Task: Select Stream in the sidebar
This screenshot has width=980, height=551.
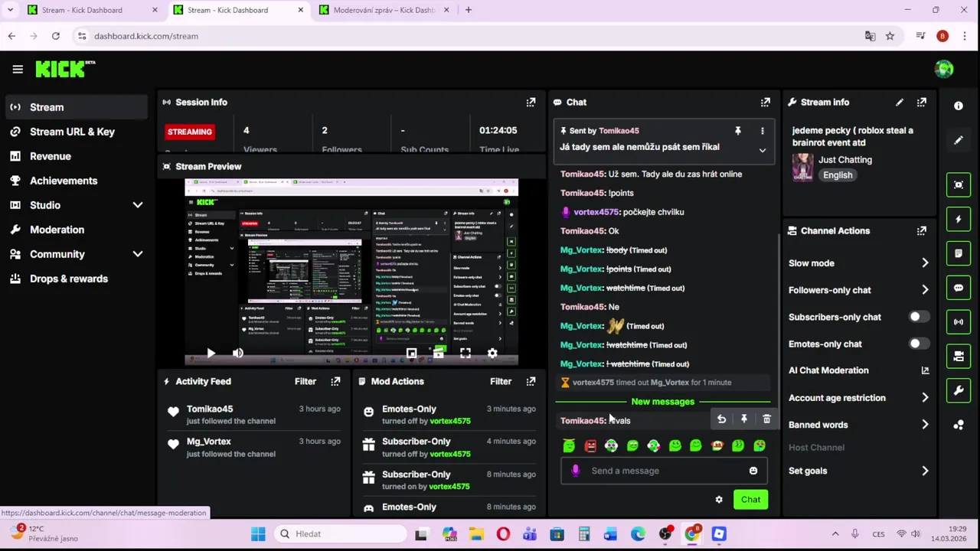Action: (75, 107)
